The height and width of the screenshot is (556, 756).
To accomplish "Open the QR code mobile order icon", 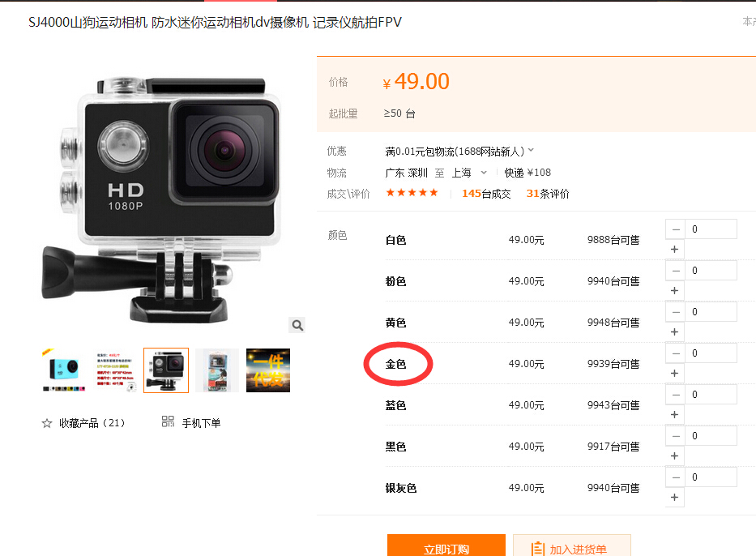I will point(168,422).
